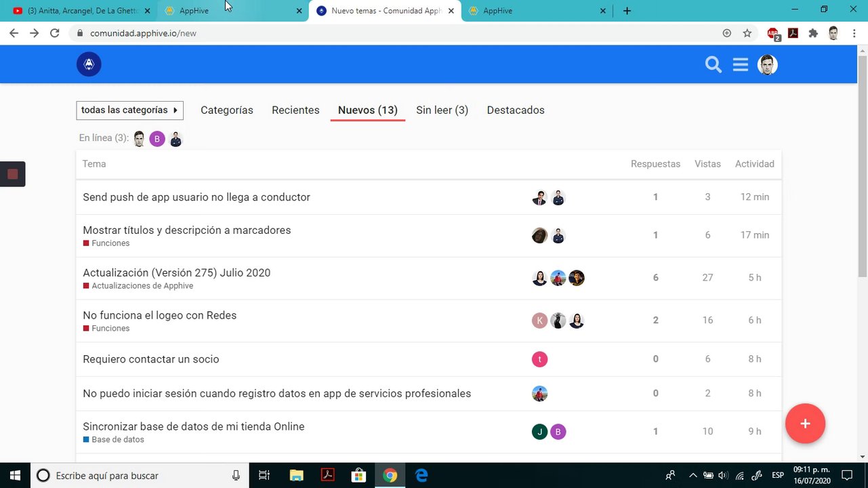
Task: Click green J avatar in Sincronizar row
Action: 539,432
